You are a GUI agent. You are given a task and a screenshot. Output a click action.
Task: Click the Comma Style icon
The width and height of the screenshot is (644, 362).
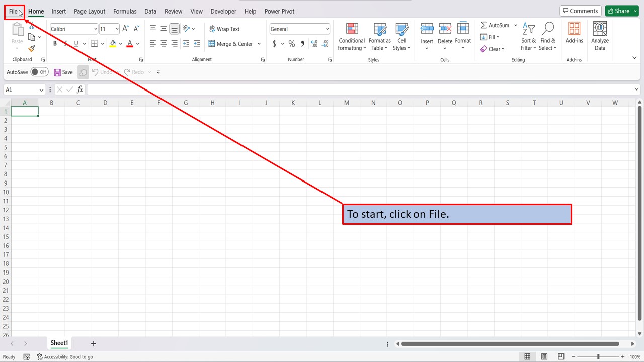pyautogui.click(x=302, y=44)
